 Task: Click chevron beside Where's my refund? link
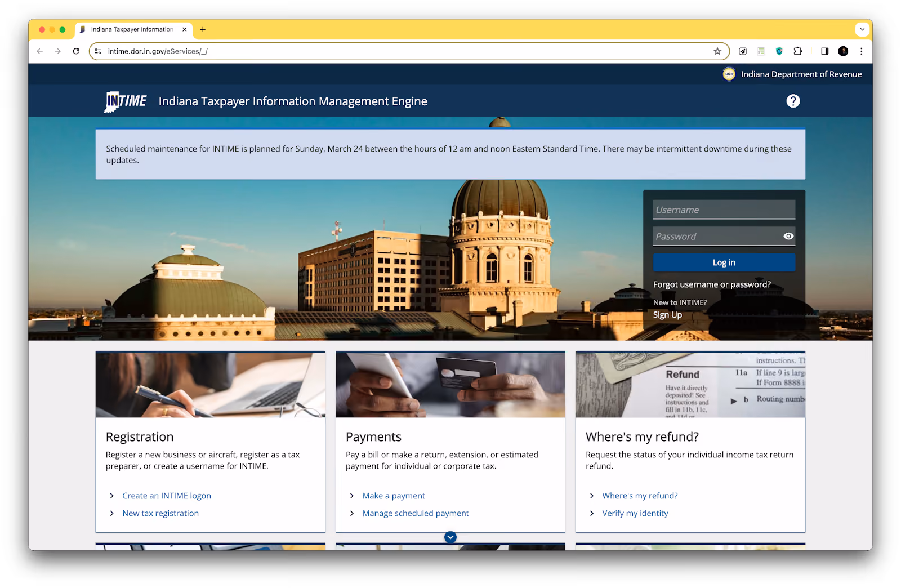[x=592, y=496]
